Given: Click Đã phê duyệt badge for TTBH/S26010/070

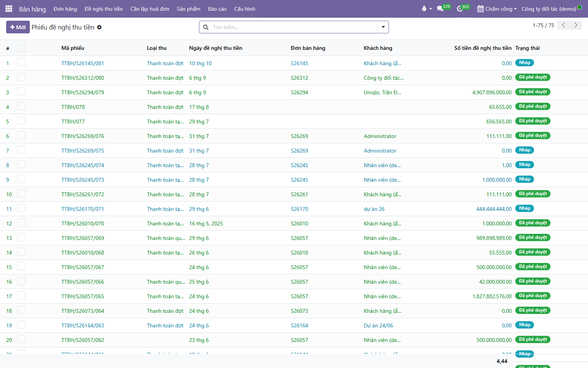Looking at the screenshot, I should click(x=533, y=223).
